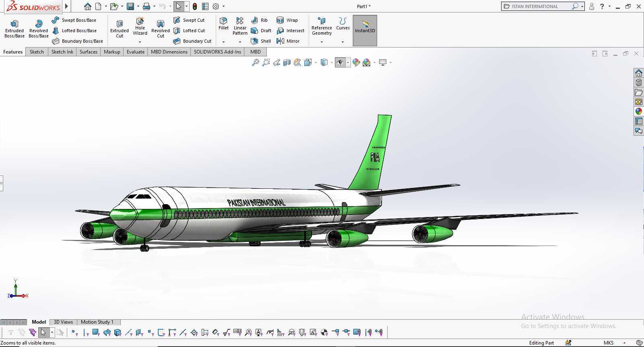Open the View Settings monitor dropdown arrow
The image size is (644, 347).
coord(390,63)
